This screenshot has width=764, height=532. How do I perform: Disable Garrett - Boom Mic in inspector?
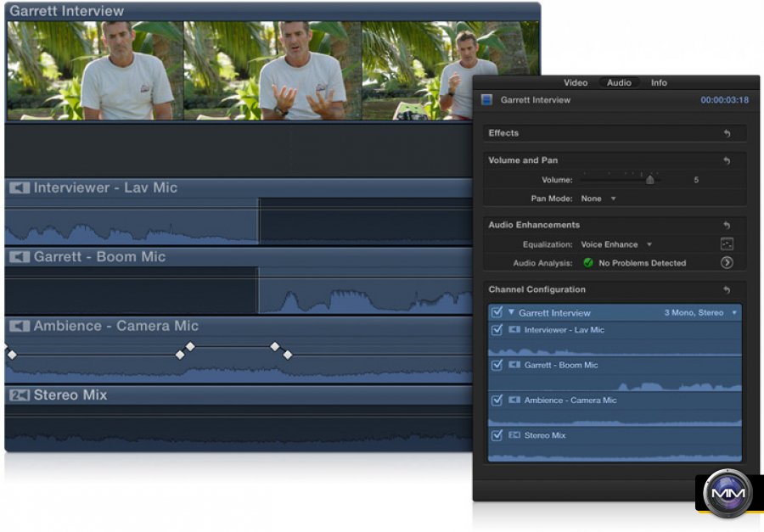[497, 365]
